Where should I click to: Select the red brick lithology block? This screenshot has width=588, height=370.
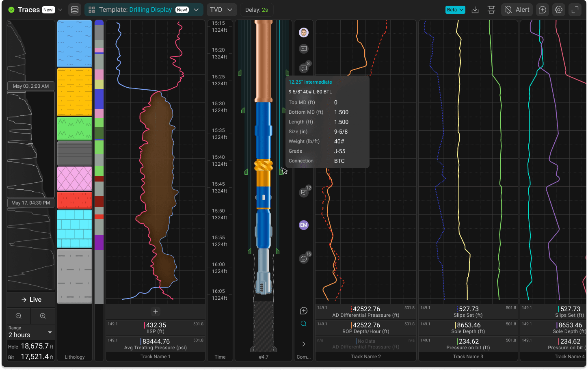tap(75, 200)
